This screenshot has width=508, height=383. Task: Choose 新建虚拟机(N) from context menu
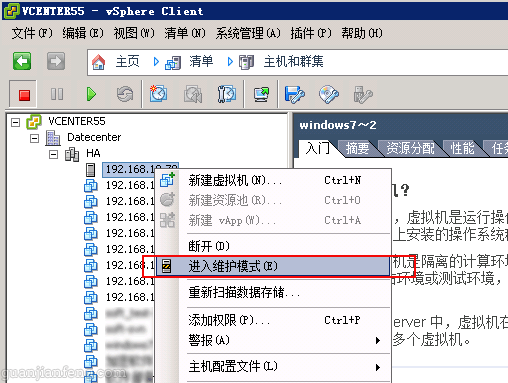[273, 180]
